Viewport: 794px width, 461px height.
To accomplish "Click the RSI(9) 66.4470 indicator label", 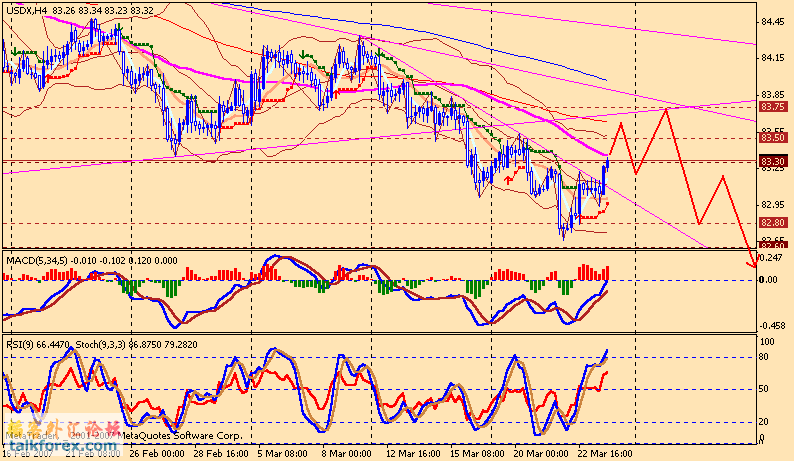I will point(38,344).
